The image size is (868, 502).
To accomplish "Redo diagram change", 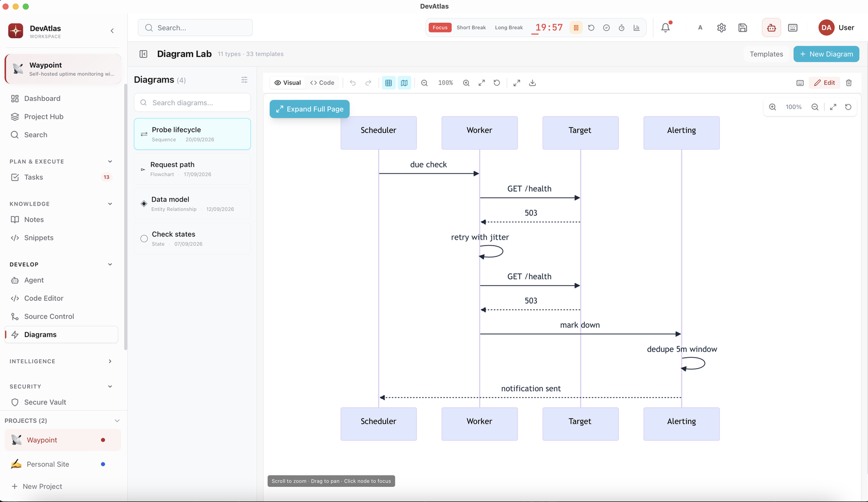I will (368, 83).
